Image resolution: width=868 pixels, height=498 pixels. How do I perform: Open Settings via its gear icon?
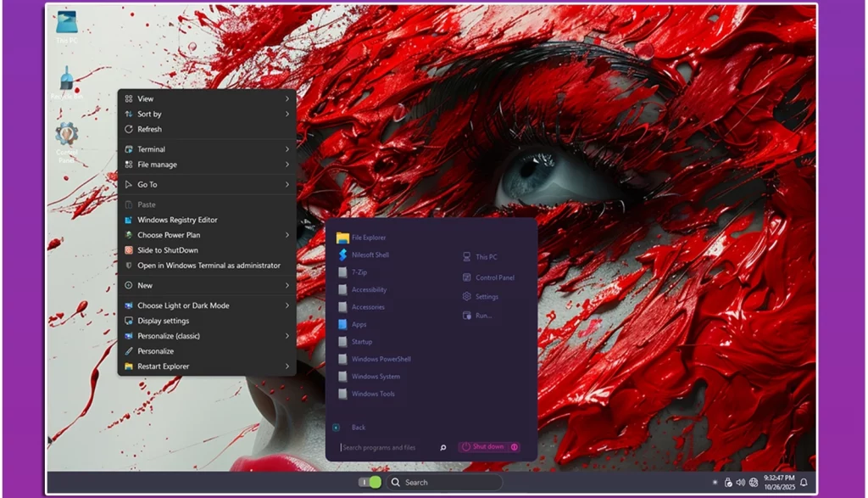479,296
